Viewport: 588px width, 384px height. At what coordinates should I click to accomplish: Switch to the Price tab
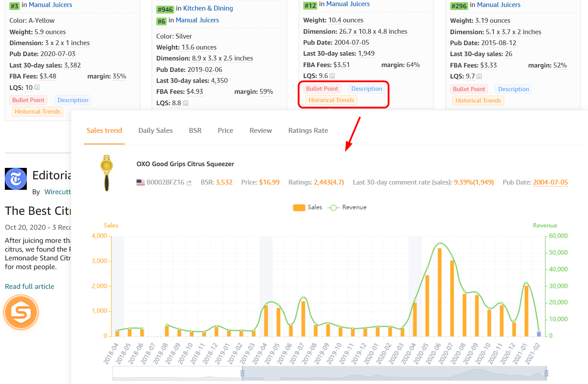click(226, 131)
